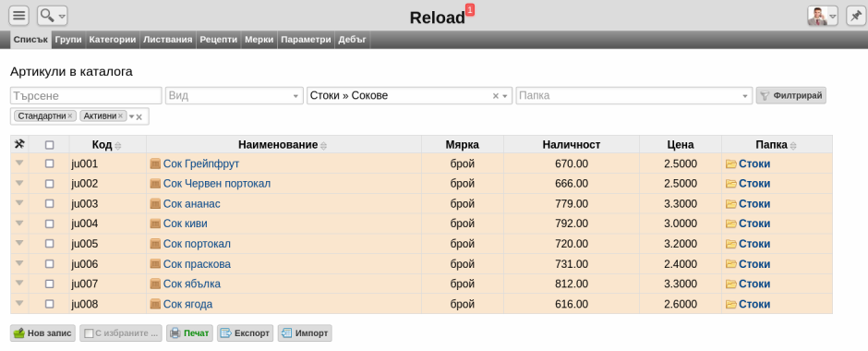
Task: Sort by the Код column arrows
Action: 117,146
